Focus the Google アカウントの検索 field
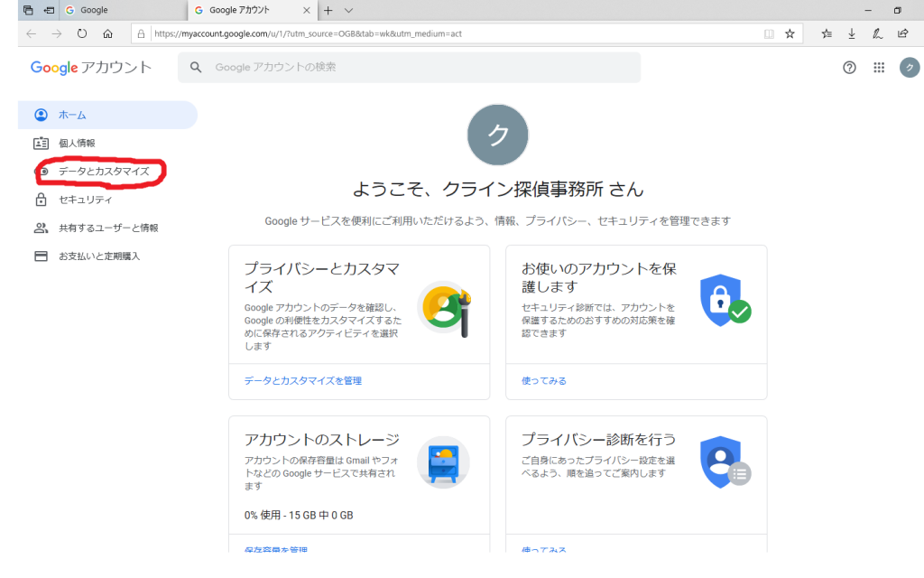This screenshot has width=924, height=578. 409,67
